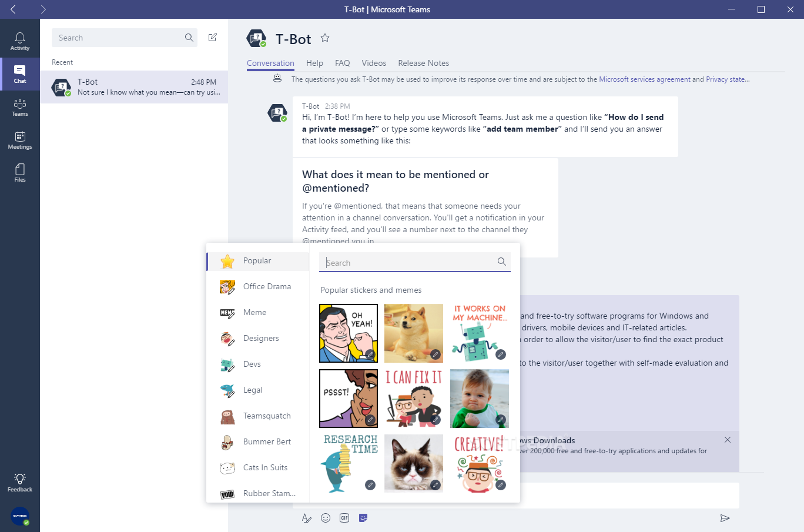Select the Teamsquatch sticker category
The height and width of the screenshot is (532, 804).
tap(258, 416)
